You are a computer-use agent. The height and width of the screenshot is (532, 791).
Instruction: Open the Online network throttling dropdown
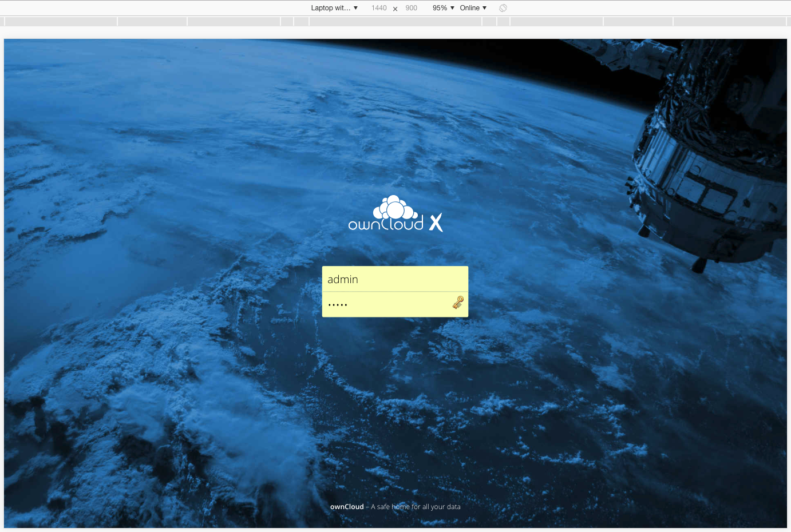473,7
